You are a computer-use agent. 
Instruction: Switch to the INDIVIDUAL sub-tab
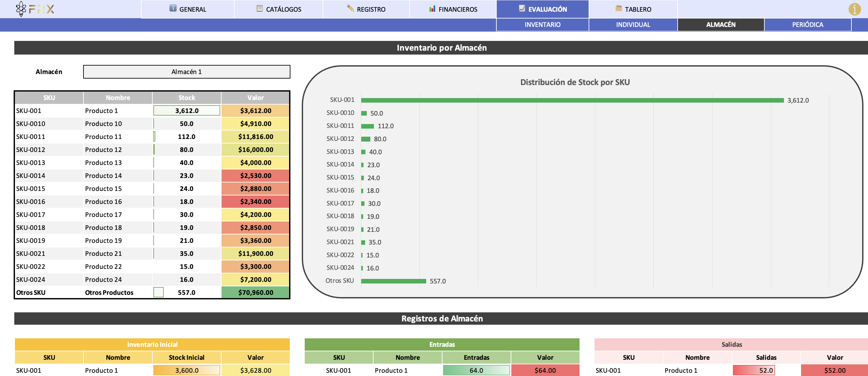coord(633,25)
